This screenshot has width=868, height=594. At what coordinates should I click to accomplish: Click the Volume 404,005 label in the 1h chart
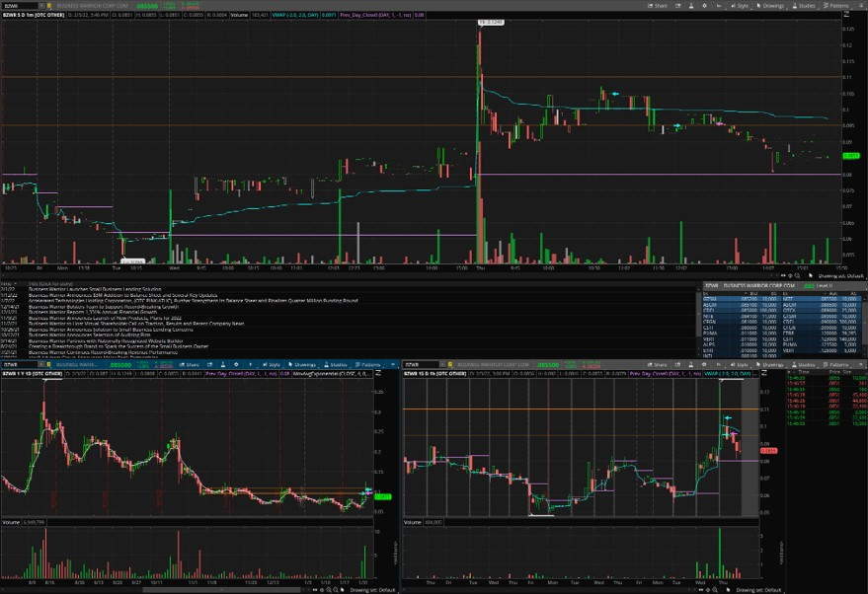(424, 522)
